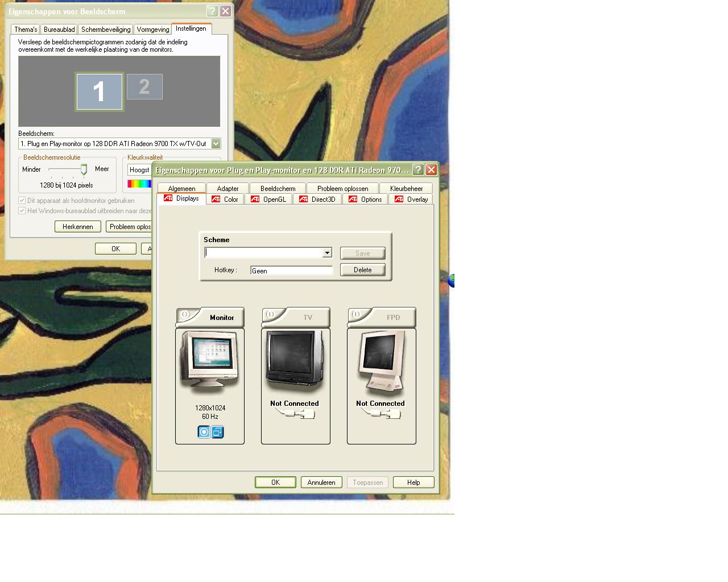Click the TV set picture
The height and width of the screenshot is (582, 728).
295,361
